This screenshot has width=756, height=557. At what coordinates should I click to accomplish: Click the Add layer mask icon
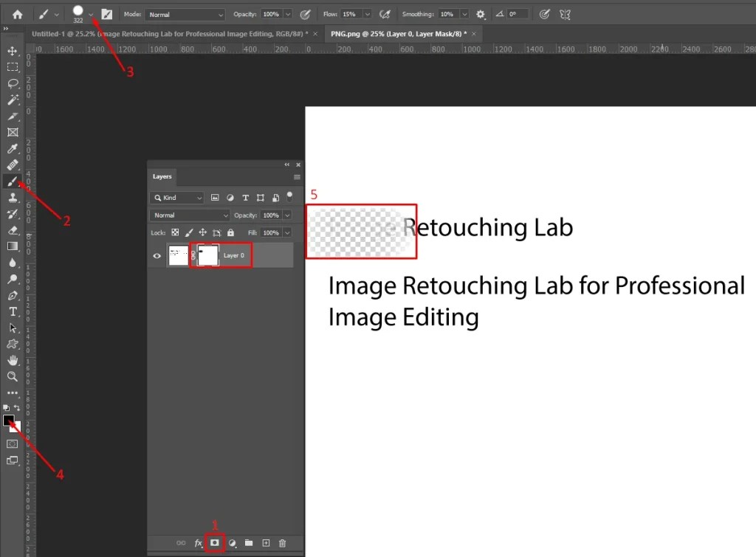tap(215, 543)
